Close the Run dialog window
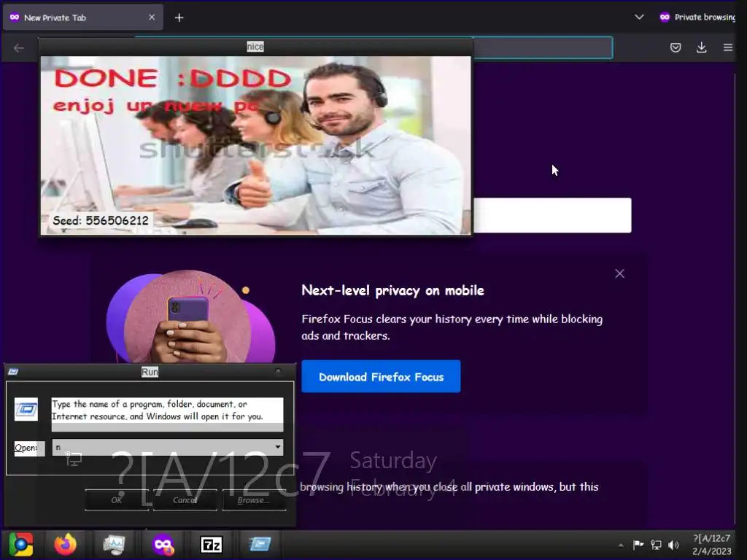This screenshot has height=560, width=747. [278, 371]
